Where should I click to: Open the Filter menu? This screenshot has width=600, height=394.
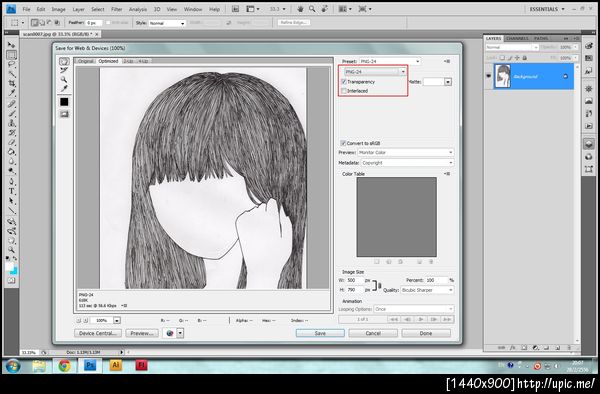point(116,9)
